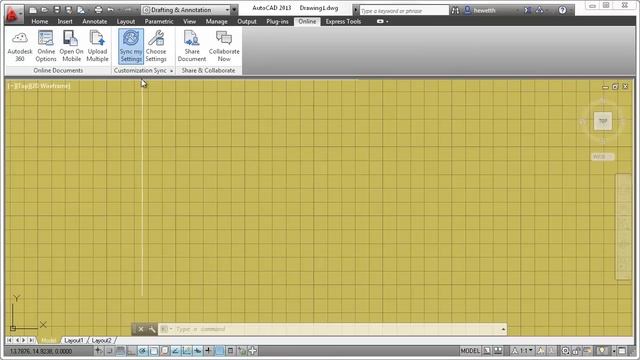
Task: Click the keyword or phrase search box
Action: pyautogui.click(x=403, y=10)
